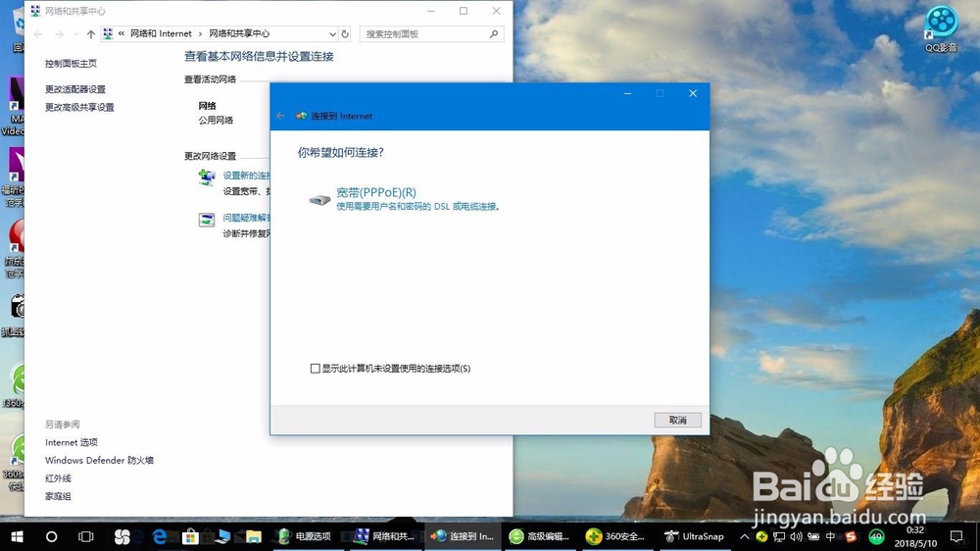The image size is (980, 551).
Task: Switch to 网络和共... taskbar window
Action: point(384,536)
